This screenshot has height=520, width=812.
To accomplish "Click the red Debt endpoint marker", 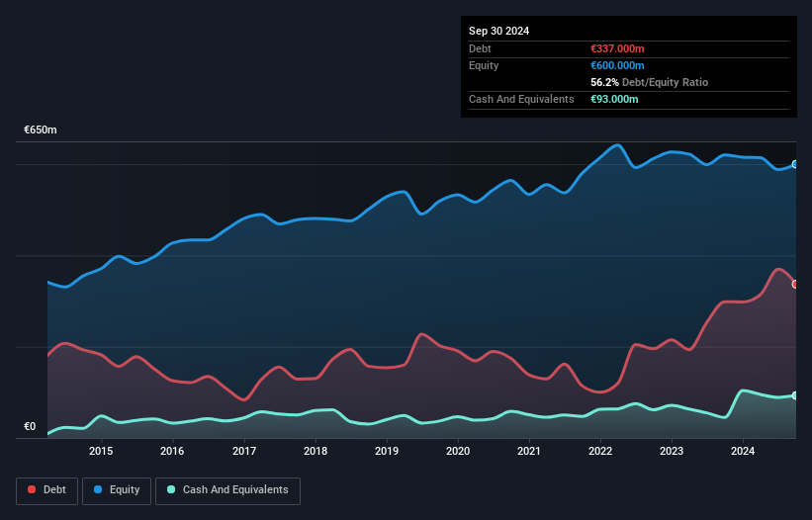I will click(x=795, y=284).
